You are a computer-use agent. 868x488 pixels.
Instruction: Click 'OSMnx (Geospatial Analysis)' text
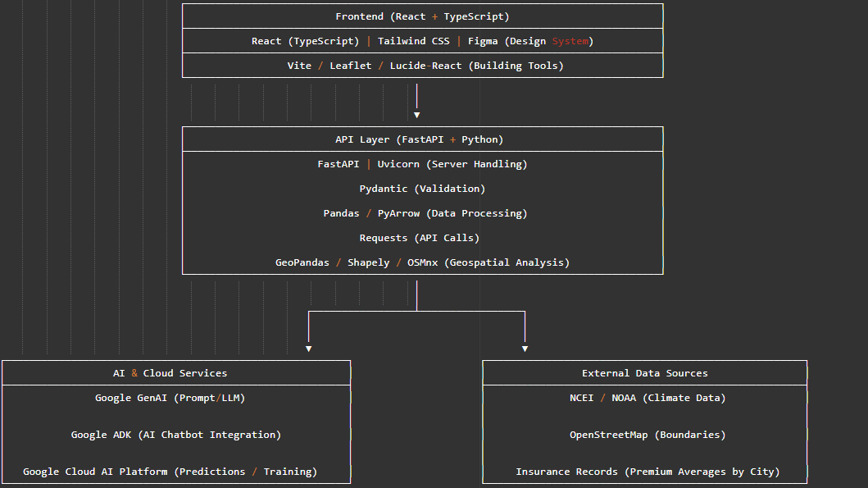coord(489,262)
